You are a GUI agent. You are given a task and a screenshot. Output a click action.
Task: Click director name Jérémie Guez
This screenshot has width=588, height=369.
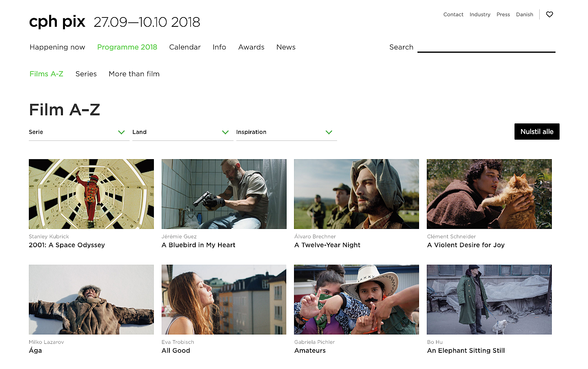[179, 237]
